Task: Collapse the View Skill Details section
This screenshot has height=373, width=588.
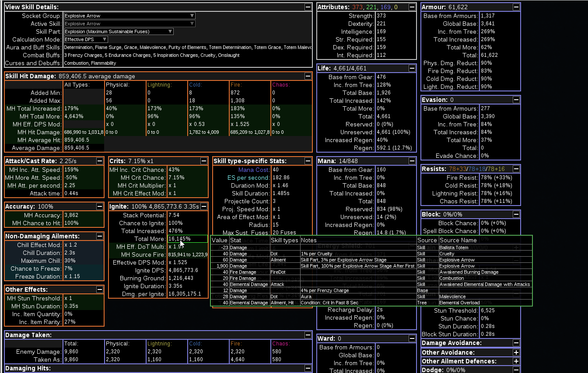Action: click(x=308, y=7)
